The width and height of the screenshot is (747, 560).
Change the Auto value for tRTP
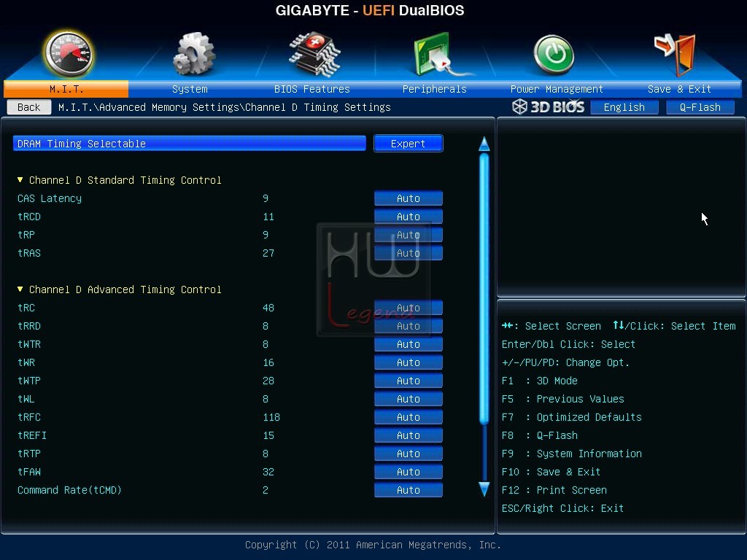(409, 454)
